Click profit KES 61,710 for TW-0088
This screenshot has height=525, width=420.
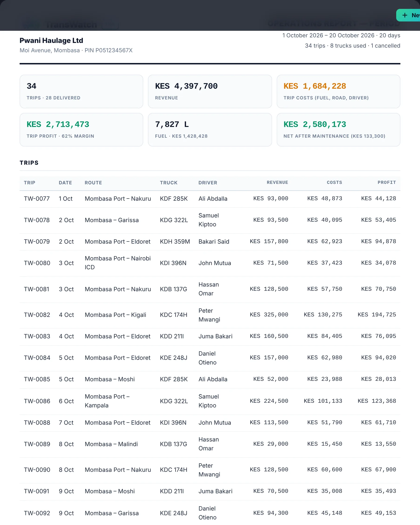[x=379, y=422]
